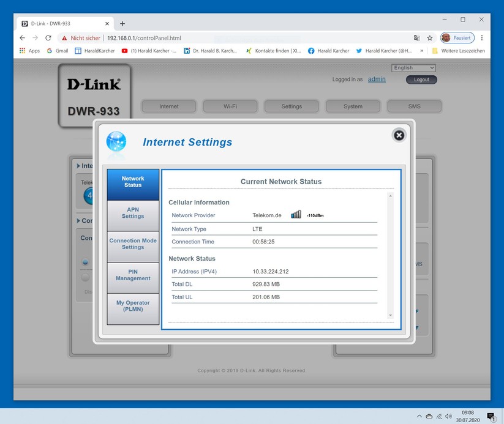Click the translate page icon
Screen dimensions: 504x424
pos(416,38)
